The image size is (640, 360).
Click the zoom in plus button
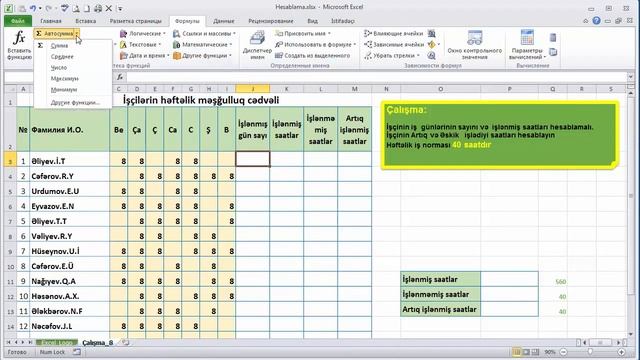pyautogui.click(x=621, y=351)
